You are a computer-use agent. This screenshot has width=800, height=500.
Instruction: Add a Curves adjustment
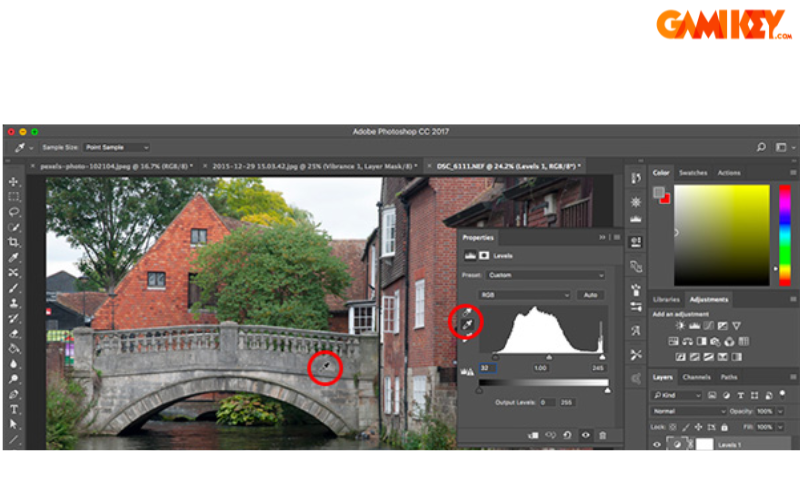[709, 326]
